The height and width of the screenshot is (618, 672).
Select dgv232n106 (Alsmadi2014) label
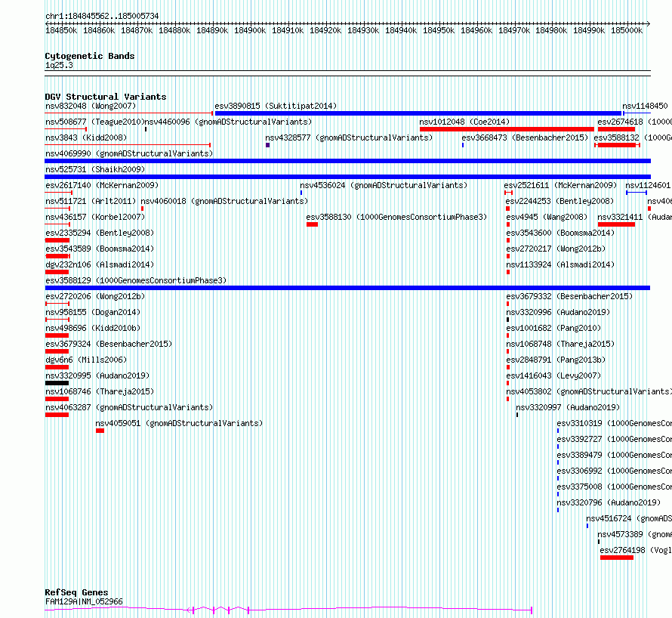[100, 264]
